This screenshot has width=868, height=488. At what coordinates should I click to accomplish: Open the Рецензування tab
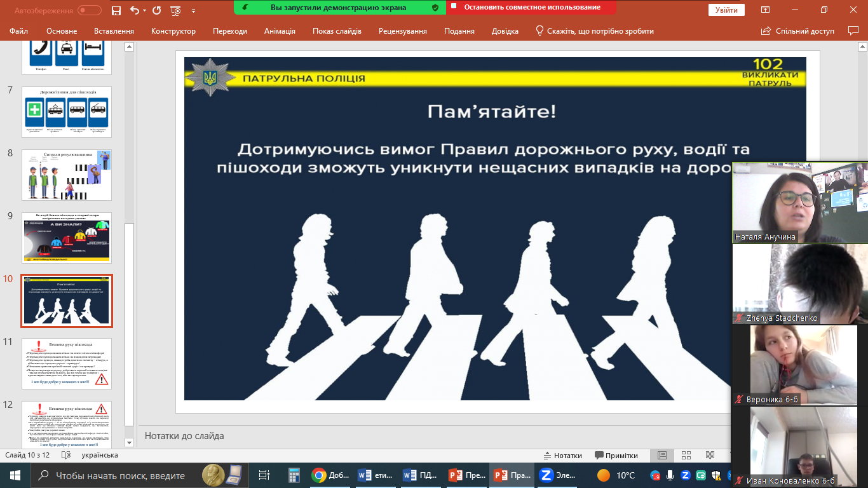(x=403, y=30)
